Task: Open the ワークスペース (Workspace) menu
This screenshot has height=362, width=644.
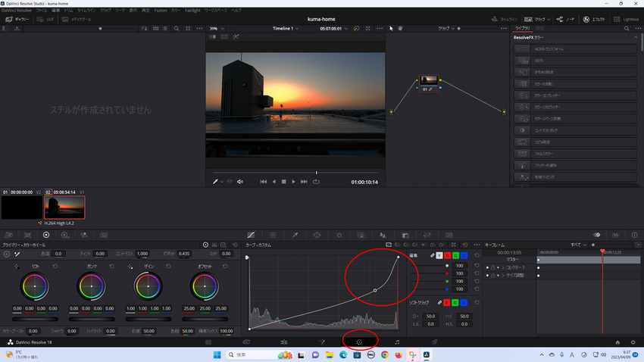Action: point(216,11)
